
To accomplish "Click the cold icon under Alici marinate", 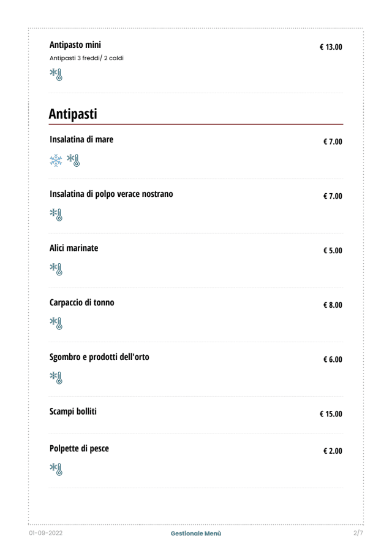I will [x=56, y=269].
